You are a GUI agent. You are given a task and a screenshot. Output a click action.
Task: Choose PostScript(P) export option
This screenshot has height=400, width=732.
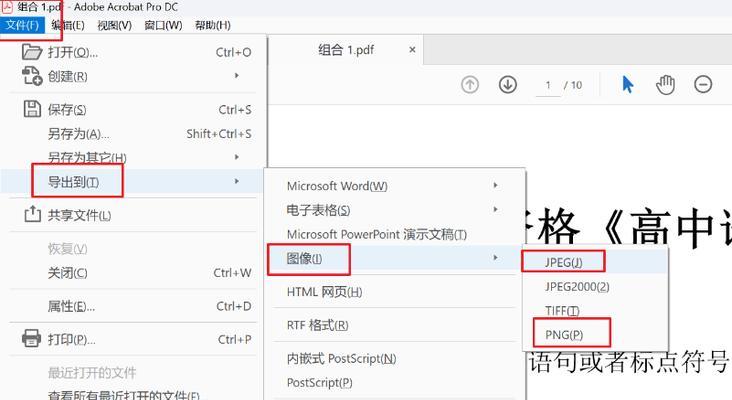[319, 382]
